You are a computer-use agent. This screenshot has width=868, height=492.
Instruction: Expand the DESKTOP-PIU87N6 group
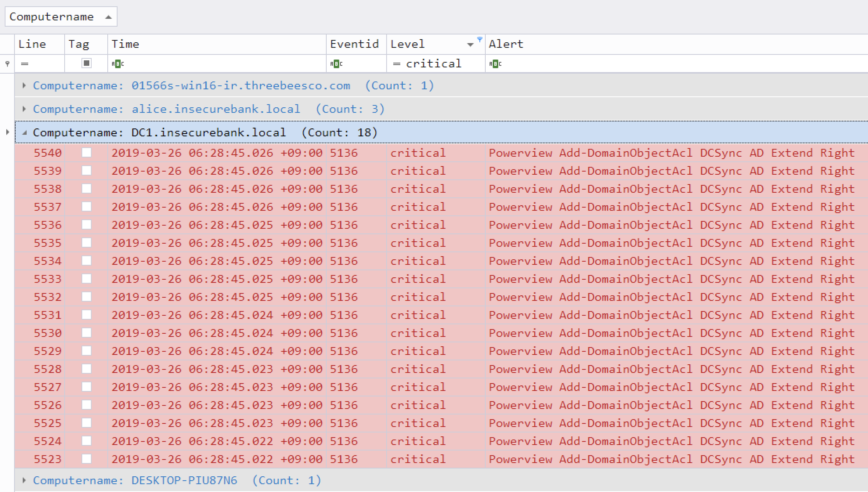pos(24,480)
